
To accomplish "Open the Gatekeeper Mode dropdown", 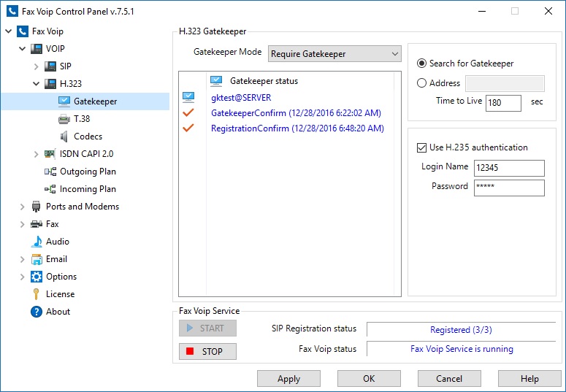I will tap(334, 54).
